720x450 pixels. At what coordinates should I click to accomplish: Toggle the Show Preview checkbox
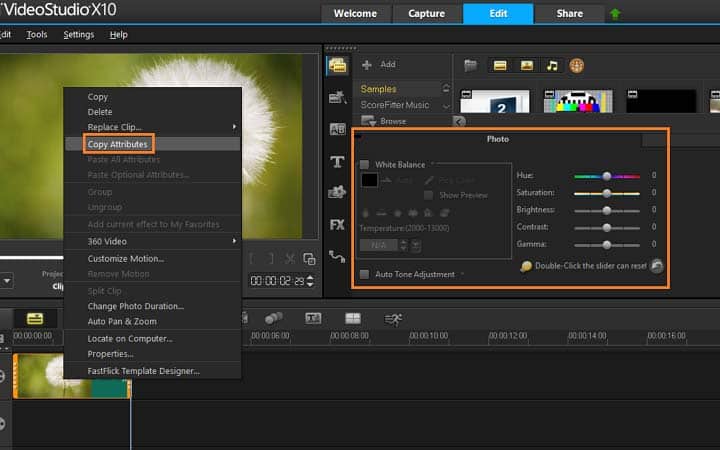(x=428, y=195)
